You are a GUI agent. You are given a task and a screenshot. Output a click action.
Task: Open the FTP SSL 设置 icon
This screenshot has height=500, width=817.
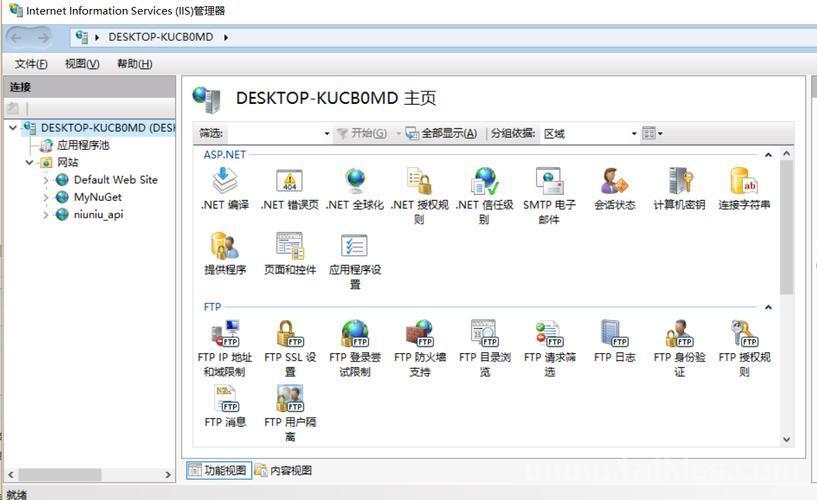[289, 334]
